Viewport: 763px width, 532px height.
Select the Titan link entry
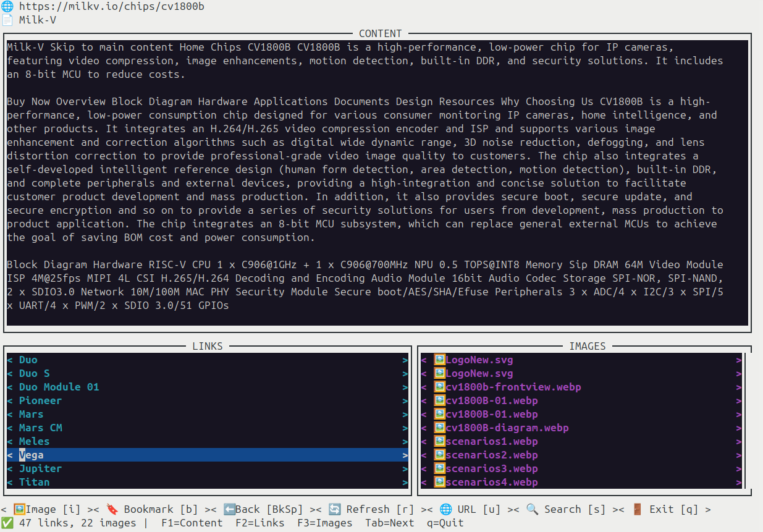(34, 483)
